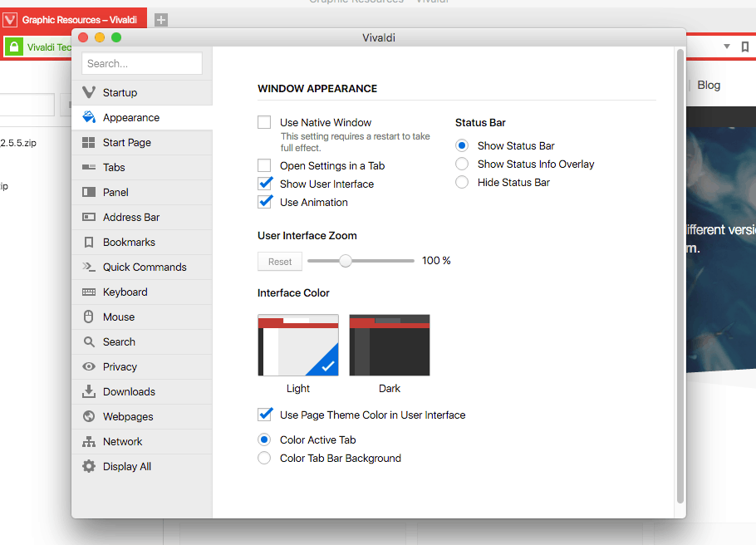756x545 pixels.
Task: Open the Privacy settings section
Action: 142,366
